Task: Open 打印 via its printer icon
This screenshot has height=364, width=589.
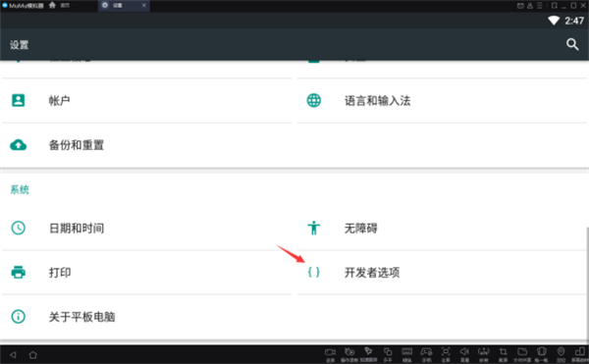Action: pyautogui.click(x=18, y=272)
